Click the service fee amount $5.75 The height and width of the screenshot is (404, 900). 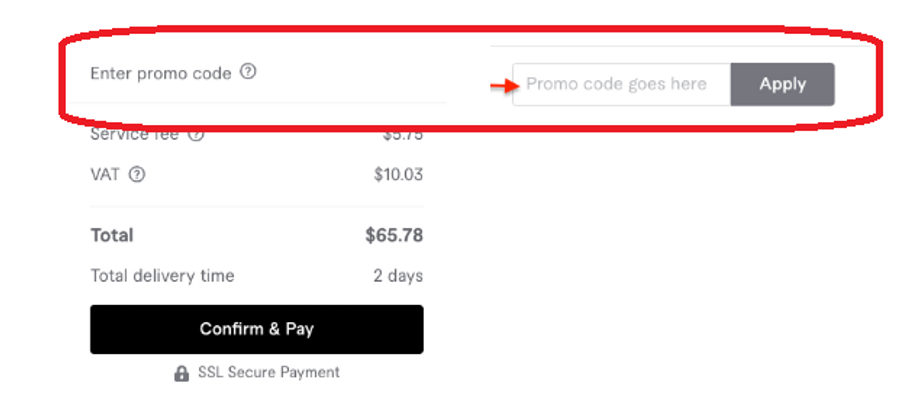coord(402,133)
